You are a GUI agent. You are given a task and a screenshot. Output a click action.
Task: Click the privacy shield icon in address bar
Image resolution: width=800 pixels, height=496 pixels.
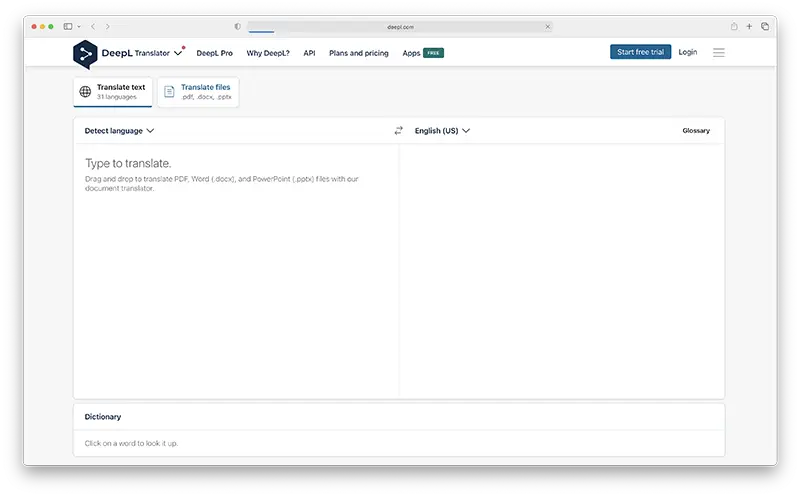coord(238,26)
